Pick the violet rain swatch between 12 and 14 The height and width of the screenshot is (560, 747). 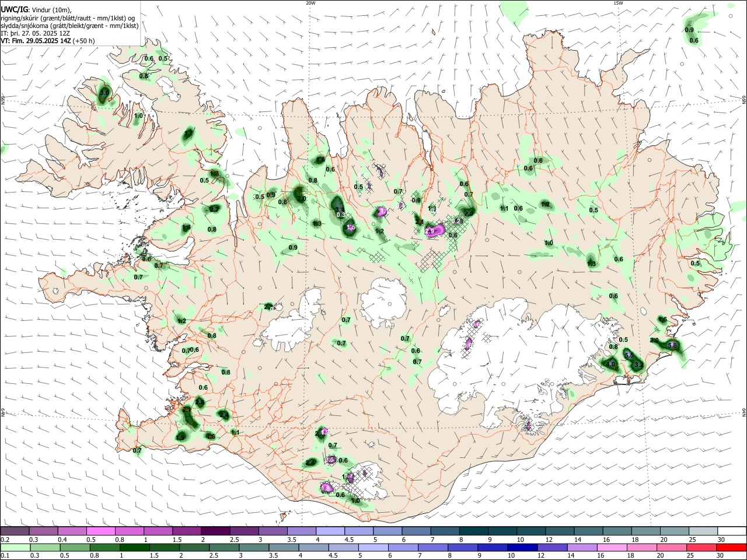[551, 547]
